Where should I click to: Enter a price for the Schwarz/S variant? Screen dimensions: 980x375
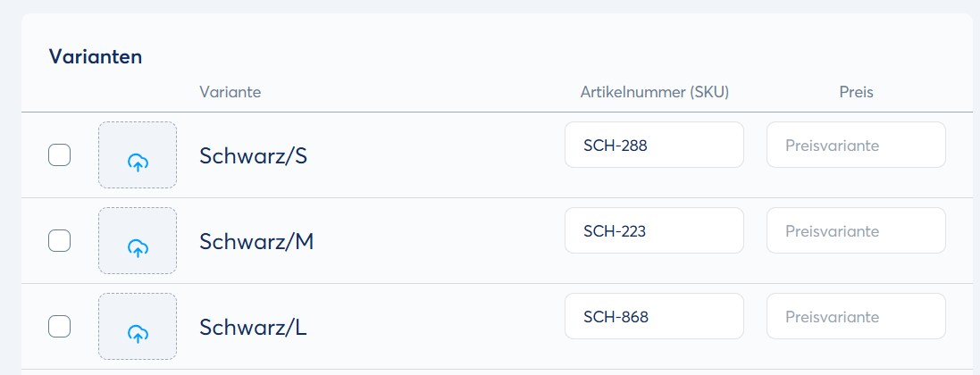tap(856, 145)
